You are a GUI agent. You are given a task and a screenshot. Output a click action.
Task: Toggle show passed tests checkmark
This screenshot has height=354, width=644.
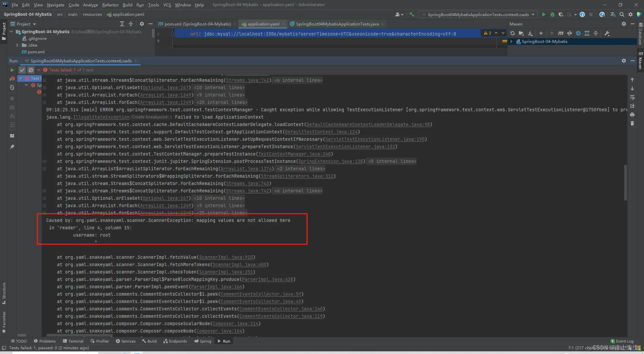22,70
